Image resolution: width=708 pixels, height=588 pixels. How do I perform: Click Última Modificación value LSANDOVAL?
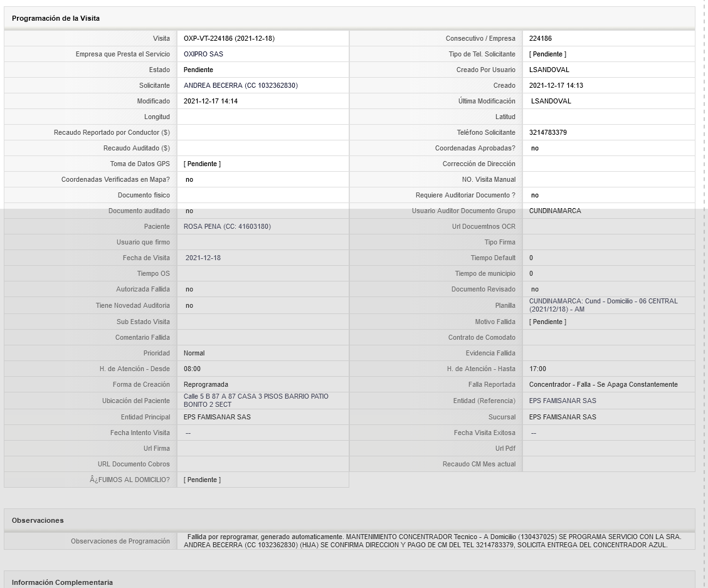click(551, 101)
